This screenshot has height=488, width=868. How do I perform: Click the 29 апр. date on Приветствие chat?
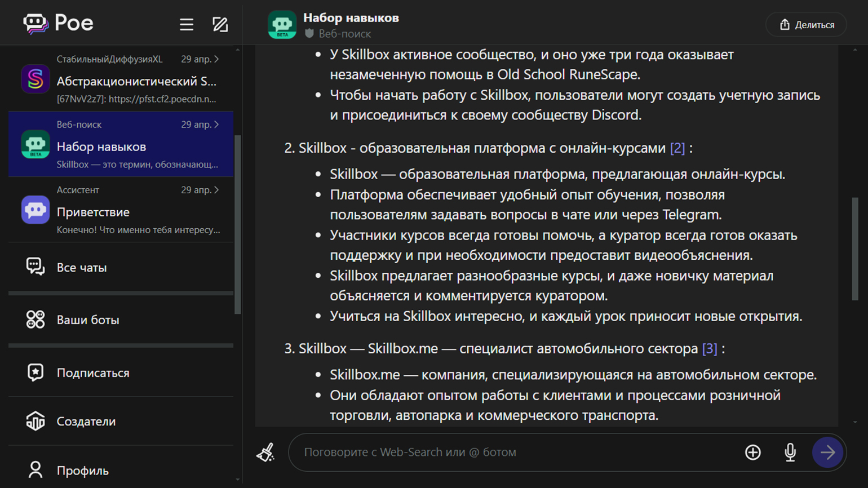196,190
